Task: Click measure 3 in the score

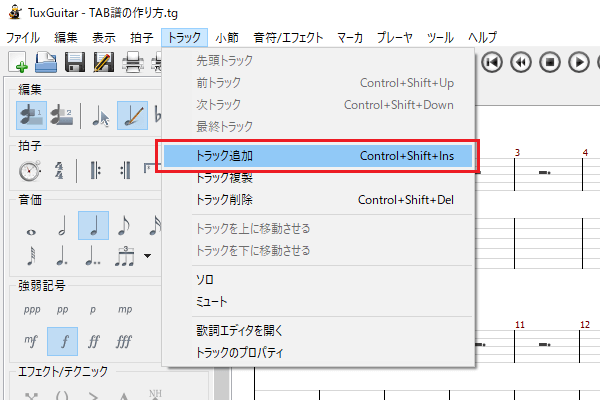Action: (x=548, y=173)
